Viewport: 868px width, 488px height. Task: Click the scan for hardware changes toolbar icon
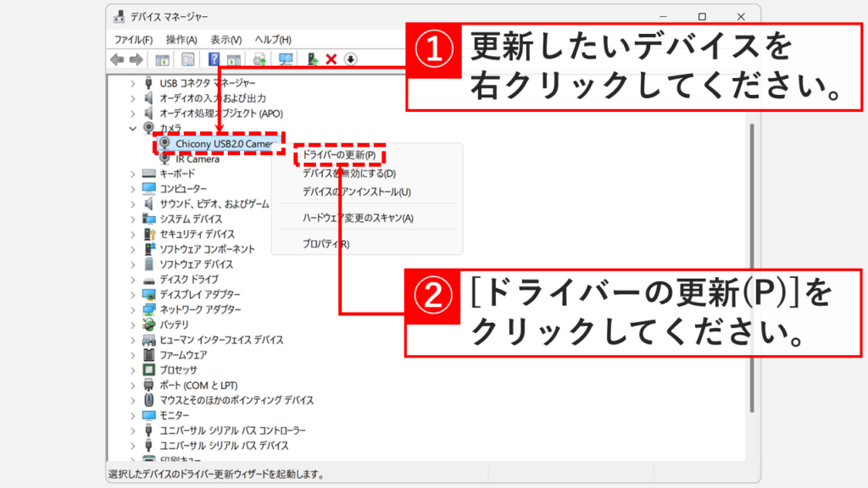click(284, 58)
